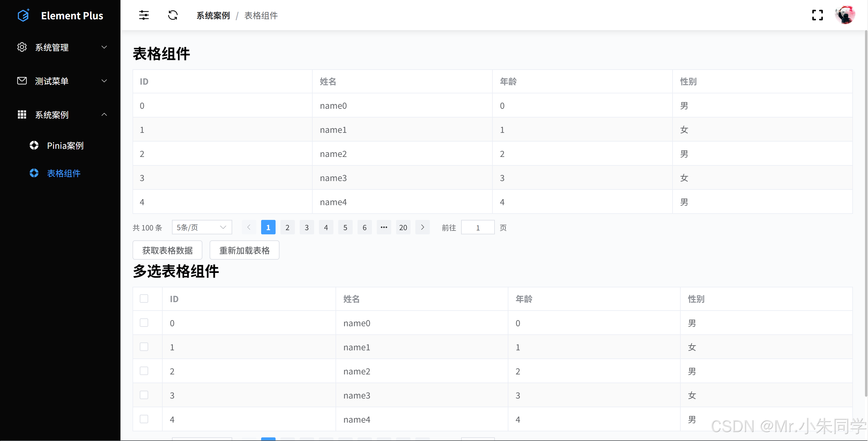Expand the 系统管理 menu chevron
Screen dimensions: 868x441
(104, 47)
